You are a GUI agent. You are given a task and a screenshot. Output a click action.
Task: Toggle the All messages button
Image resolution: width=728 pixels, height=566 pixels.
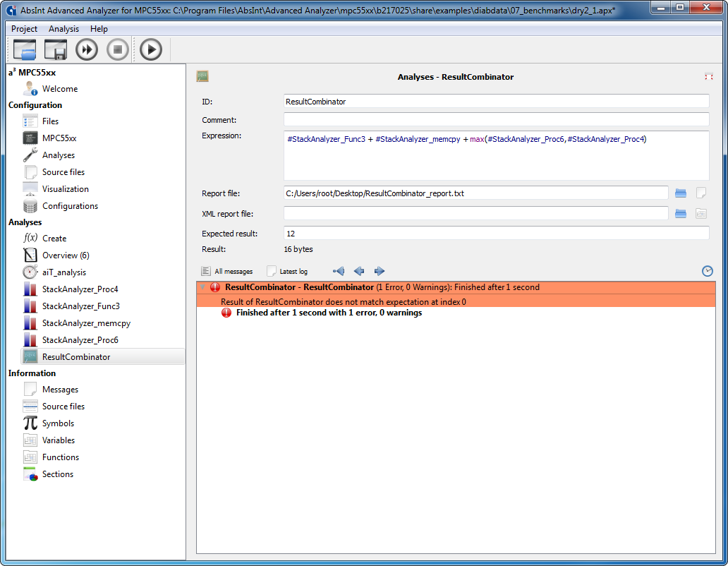pyautogui.click(x=227, y=271)
